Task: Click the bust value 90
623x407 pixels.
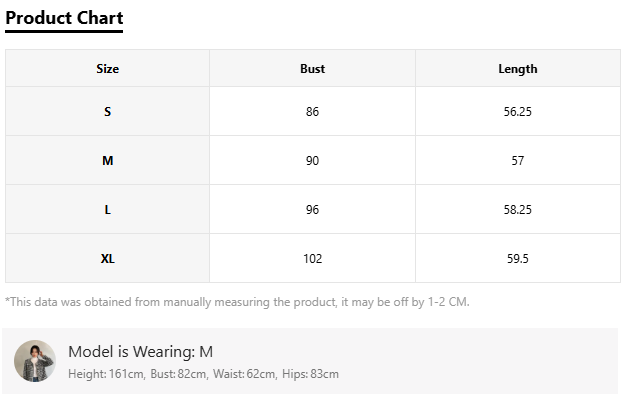Action: [312, 161]
